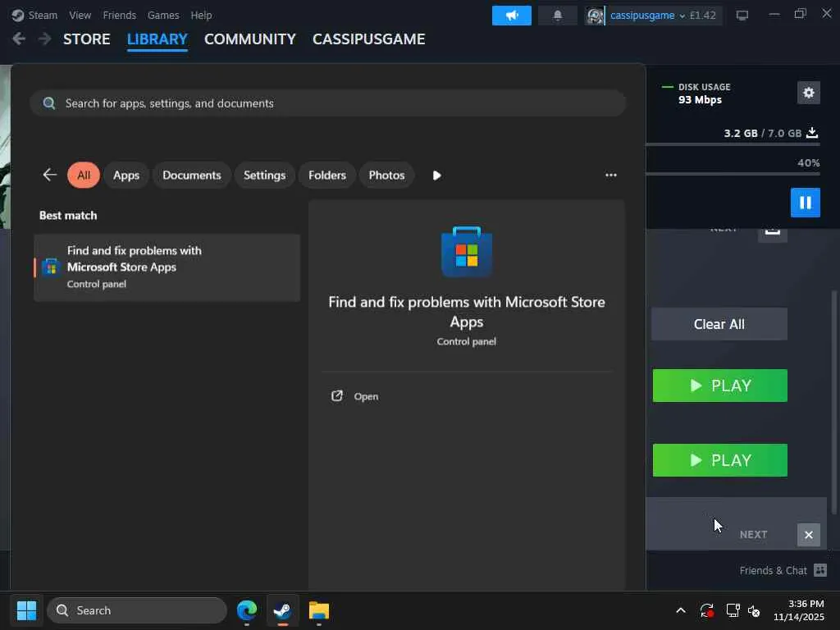The width and height of the screenshot is (840, 630).
Task: Select the Folders search filter
Action: pyautogui.click(x=326, y=176)
